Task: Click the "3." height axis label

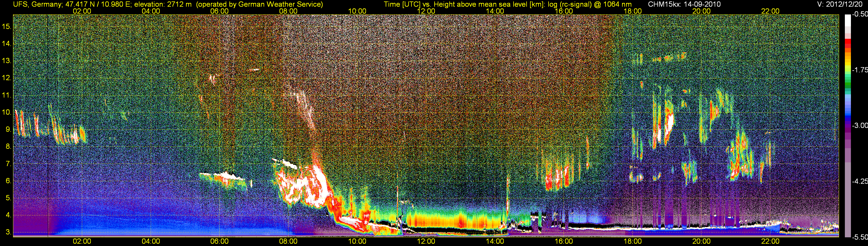Action: [x=9, y=232]
